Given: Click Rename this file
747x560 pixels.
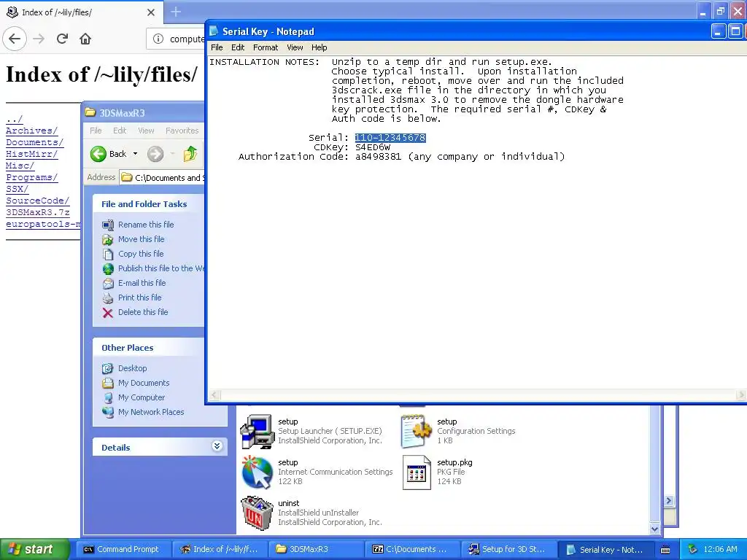Looking at the screenshot, I should (146, 225).
